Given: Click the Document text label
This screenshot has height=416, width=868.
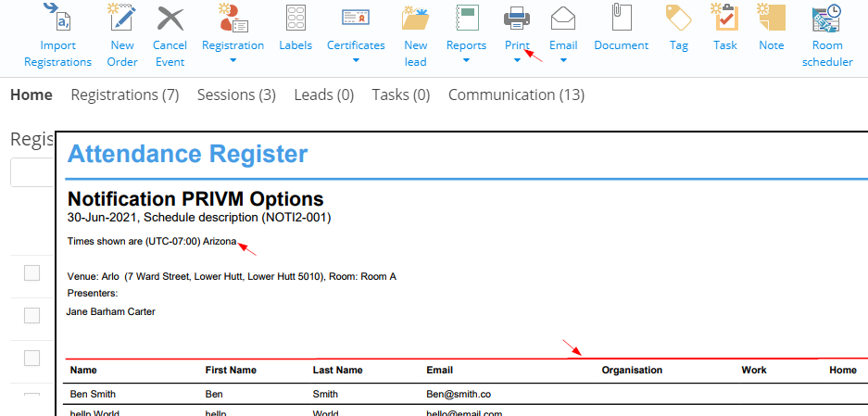Looking at the screenshot, I should click(621, 45).
